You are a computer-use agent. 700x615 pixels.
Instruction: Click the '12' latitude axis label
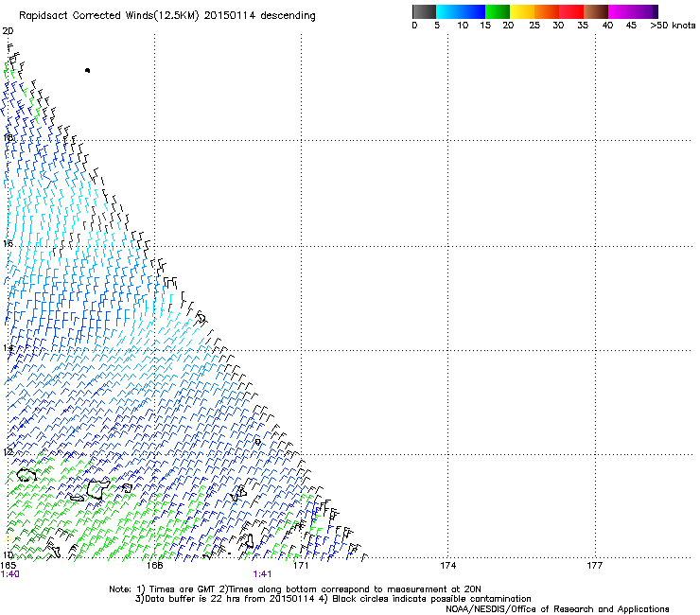point(8,452)
